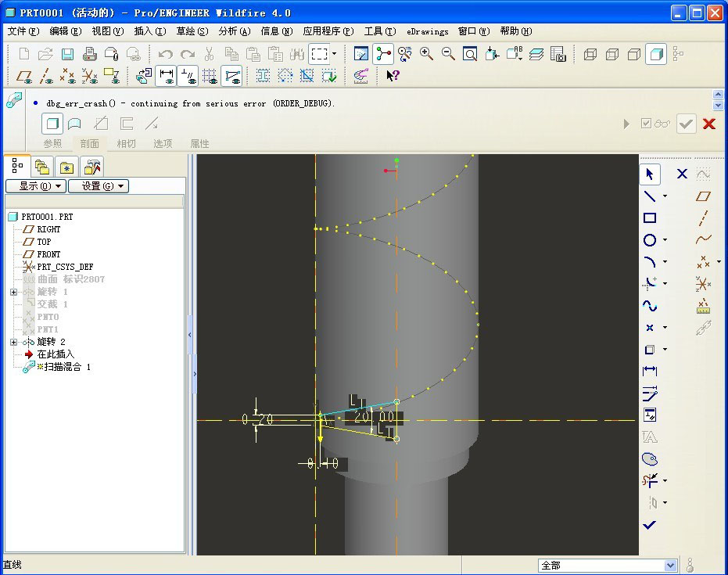The height and width of the screenshot is (575, 728).
Task: Open the 显示 dropdown in model tree
Action: coord(35,186)
